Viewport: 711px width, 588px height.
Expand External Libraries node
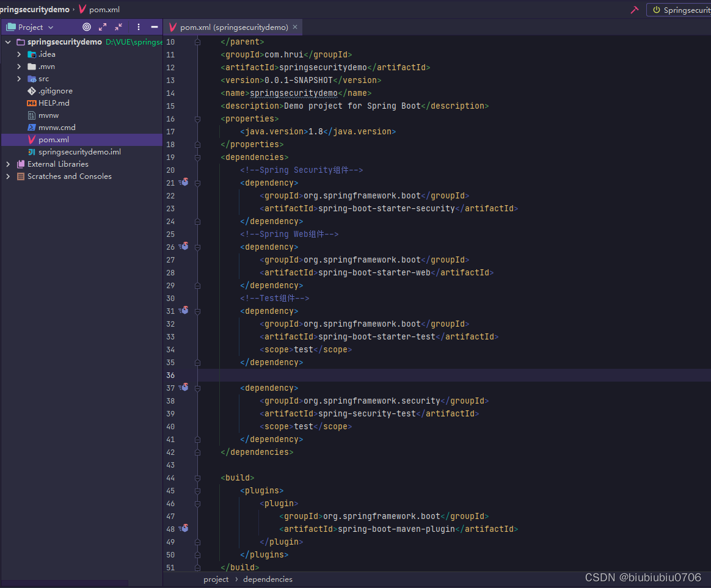pos(8,164)
